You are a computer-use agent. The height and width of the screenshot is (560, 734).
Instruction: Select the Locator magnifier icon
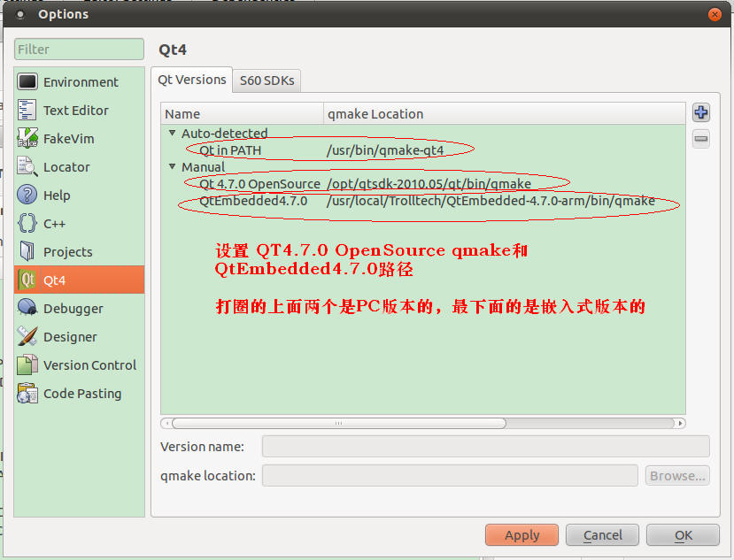[27, 166]
